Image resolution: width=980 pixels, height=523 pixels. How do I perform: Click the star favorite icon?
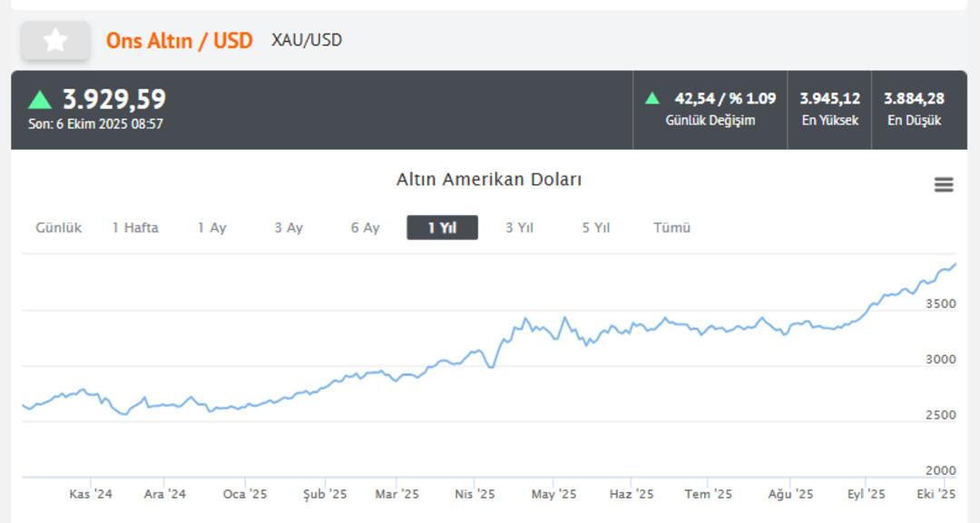55,40
